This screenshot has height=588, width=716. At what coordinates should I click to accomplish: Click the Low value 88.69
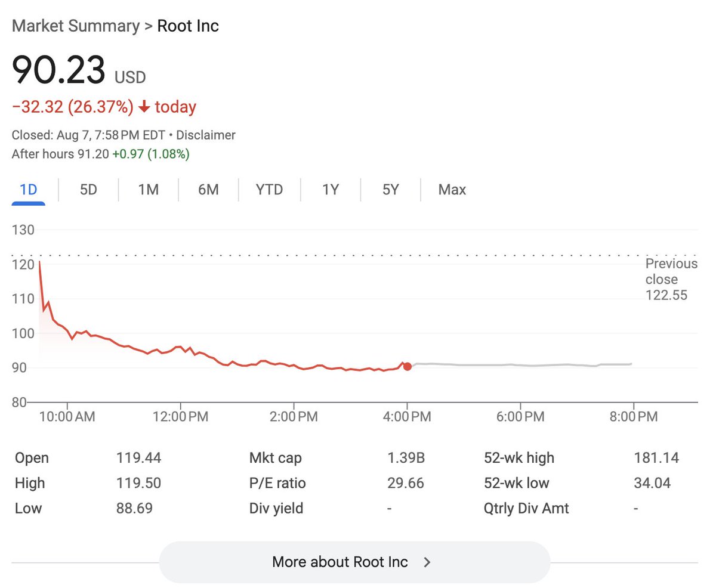click(134, 508)
